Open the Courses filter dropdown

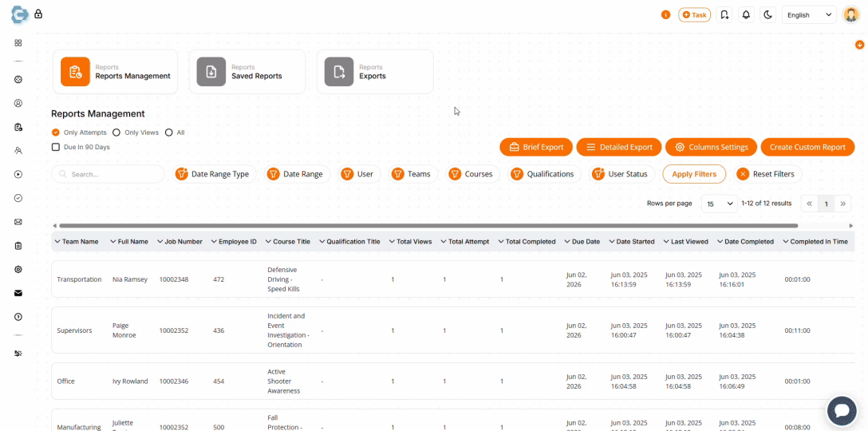coord(471,174)
